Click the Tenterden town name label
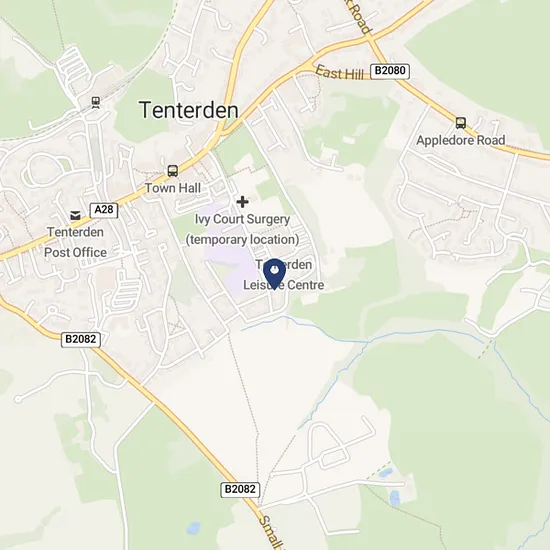 pyautogui.click(x=189, y=110)
